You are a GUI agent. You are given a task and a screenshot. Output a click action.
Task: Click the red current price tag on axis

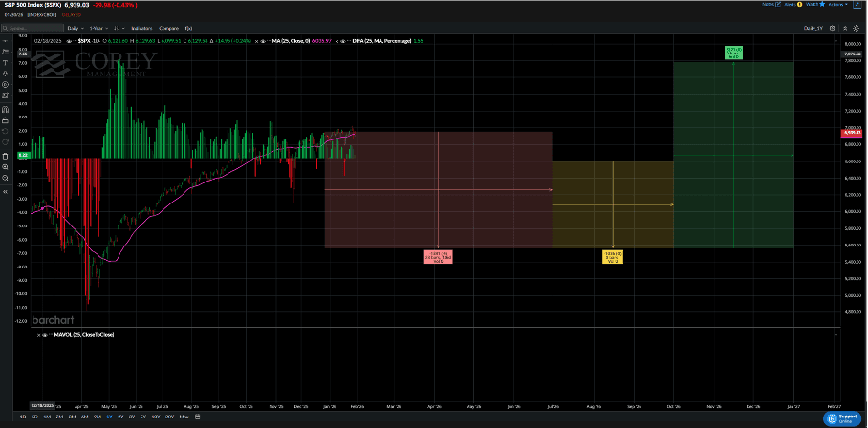[x=852, y=133]
